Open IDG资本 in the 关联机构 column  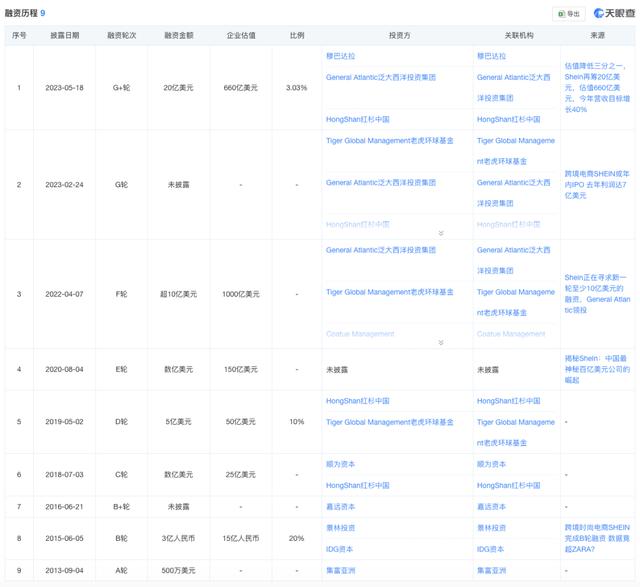(490, 549)
